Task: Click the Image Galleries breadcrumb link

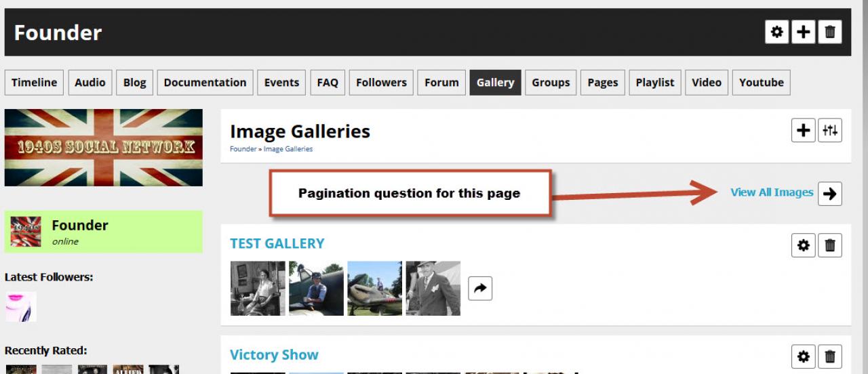Action: click(x=288, y=149)
